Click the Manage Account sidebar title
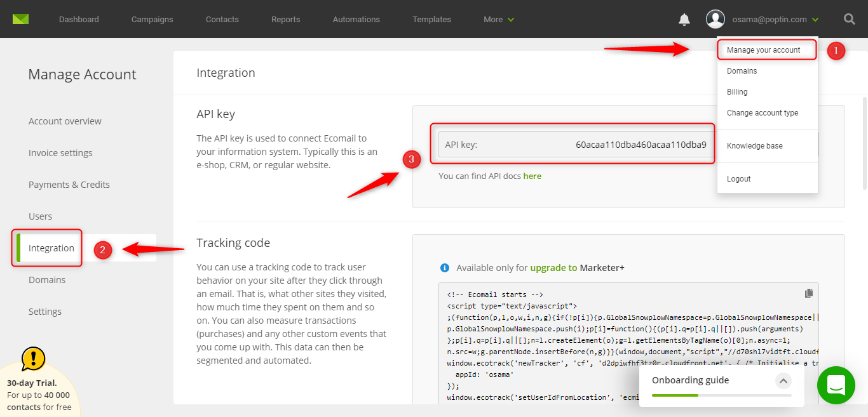868x417 pixels. click(82, 74)
